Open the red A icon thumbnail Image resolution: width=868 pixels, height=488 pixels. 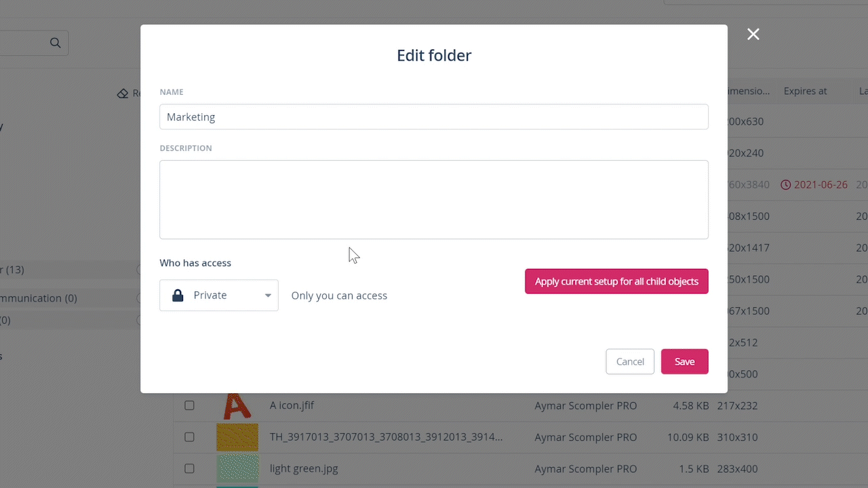pyautogui.click(x=237, y=405)
